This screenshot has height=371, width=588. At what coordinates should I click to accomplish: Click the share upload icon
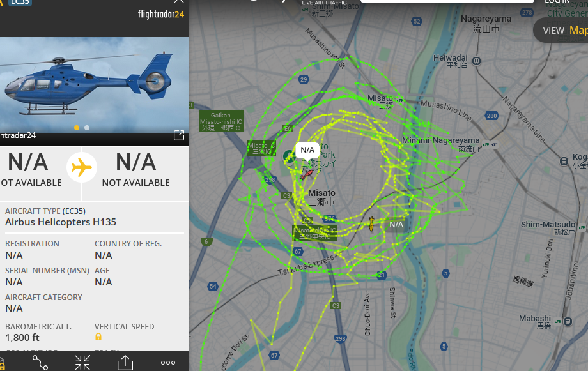coord(125,363)
